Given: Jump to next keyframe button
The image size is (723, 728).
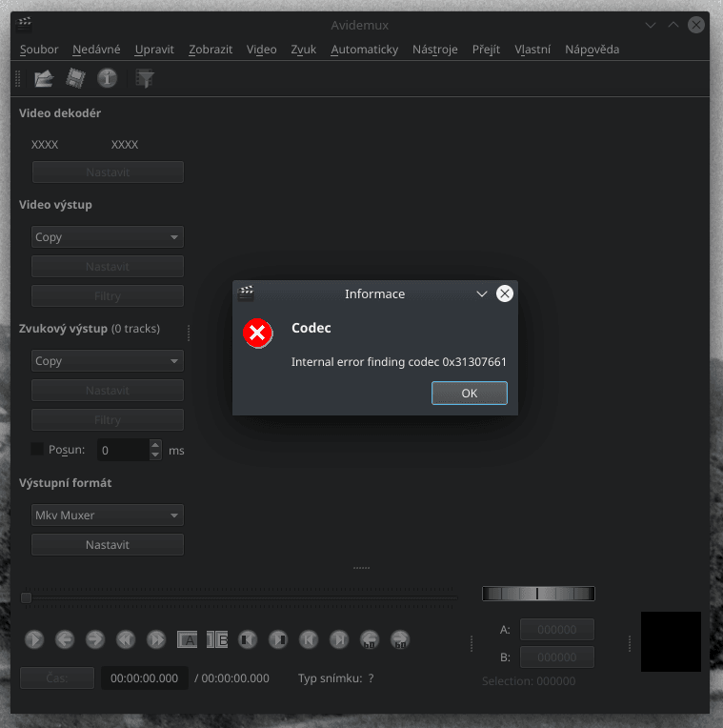Looking at the screenshot, I should coord(156,639).
